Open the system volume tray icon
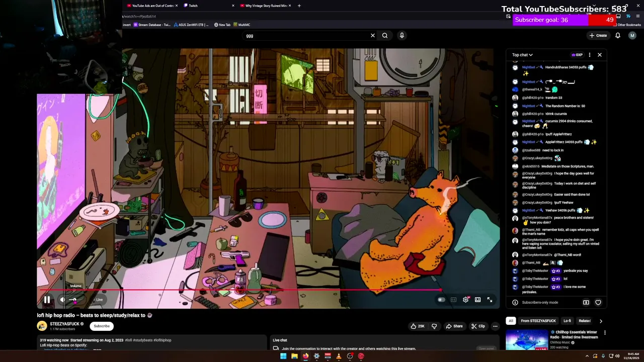The image size is (644, 362). (x=617, y=356)
